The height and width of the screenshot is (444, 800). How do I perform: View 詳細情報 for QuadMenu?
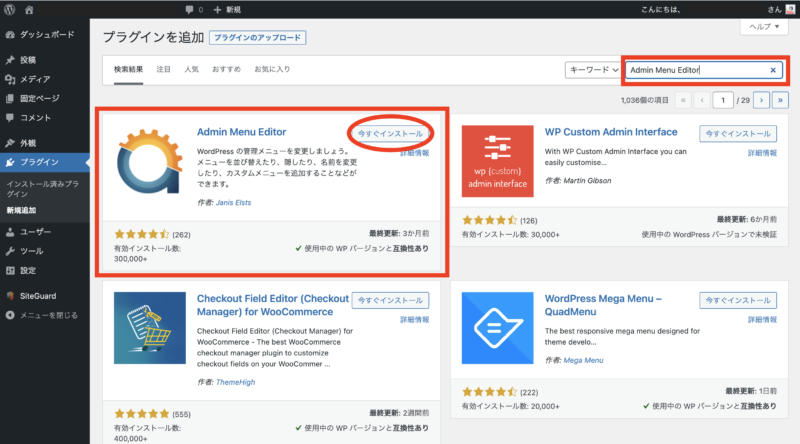(762, 320)
